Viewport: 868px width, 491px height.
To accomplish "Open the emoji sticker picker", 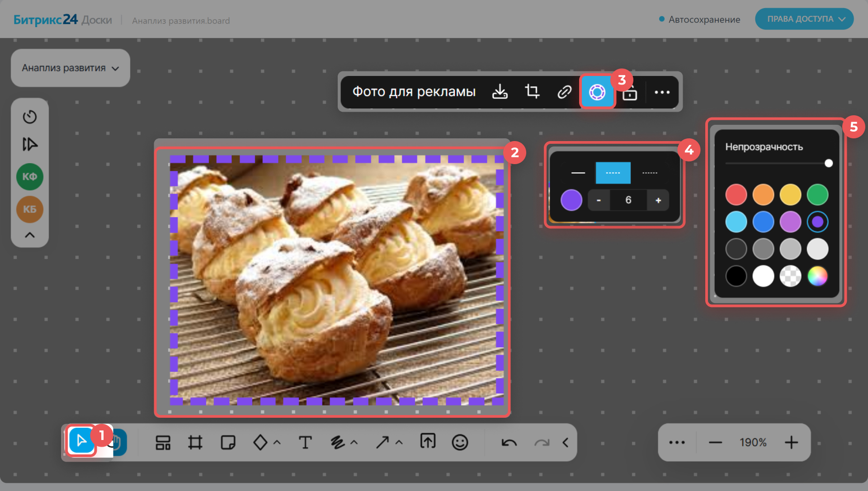I will (x=460, y=442).
